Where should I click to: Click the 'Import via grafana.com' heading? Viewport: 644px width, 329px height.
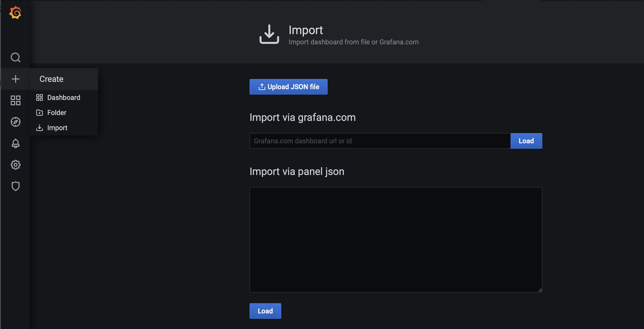[x=302, y=117]
